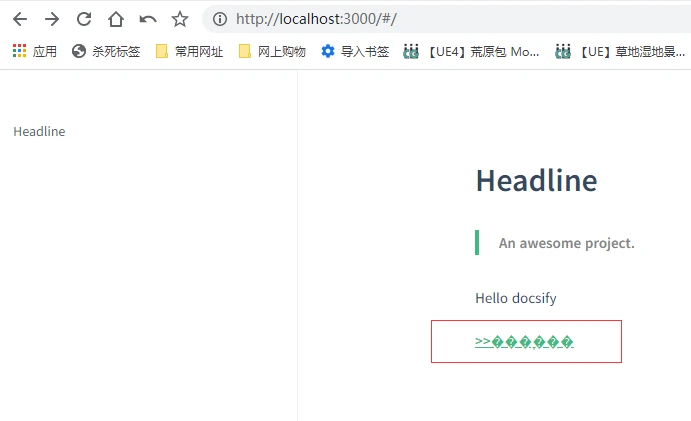Click the 杀死标签 bookmark

tap(106, 51)
